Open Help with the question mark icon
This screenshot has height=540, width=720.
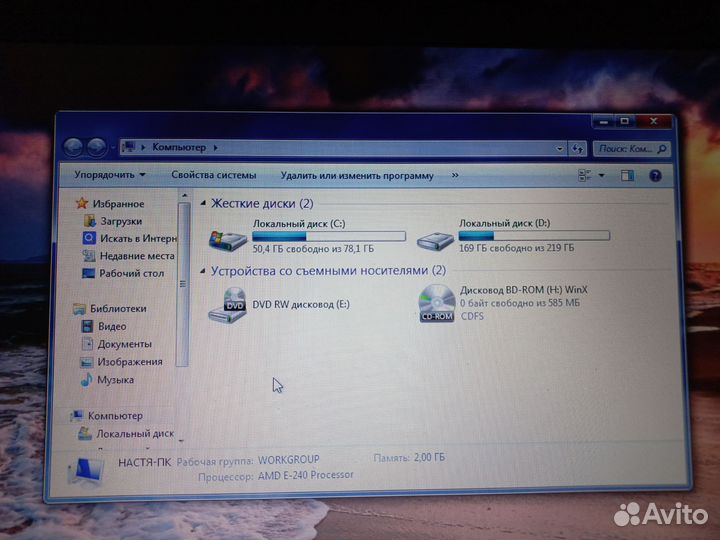click(655, 175)
